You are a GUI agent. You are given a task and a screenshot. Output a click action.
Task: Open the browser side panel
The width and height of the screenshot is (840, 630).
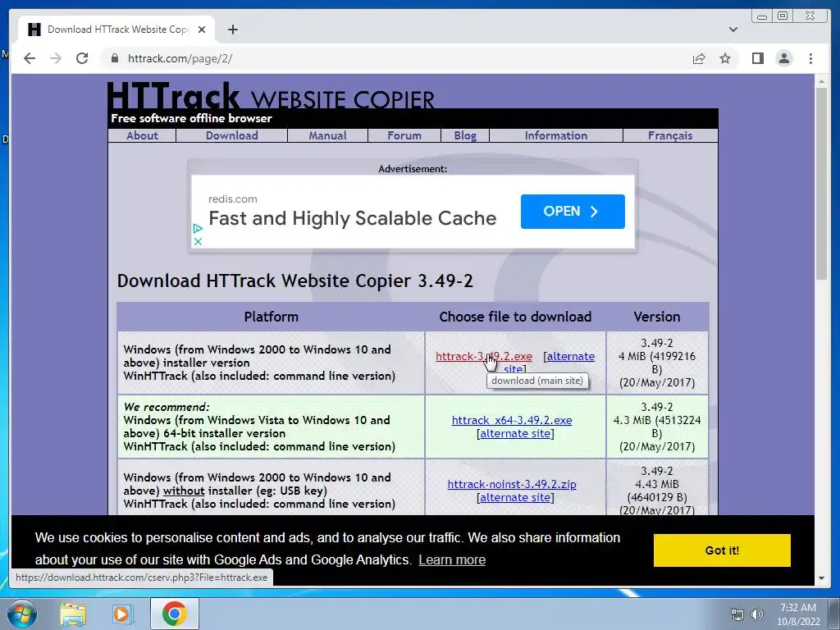(757, 58)
